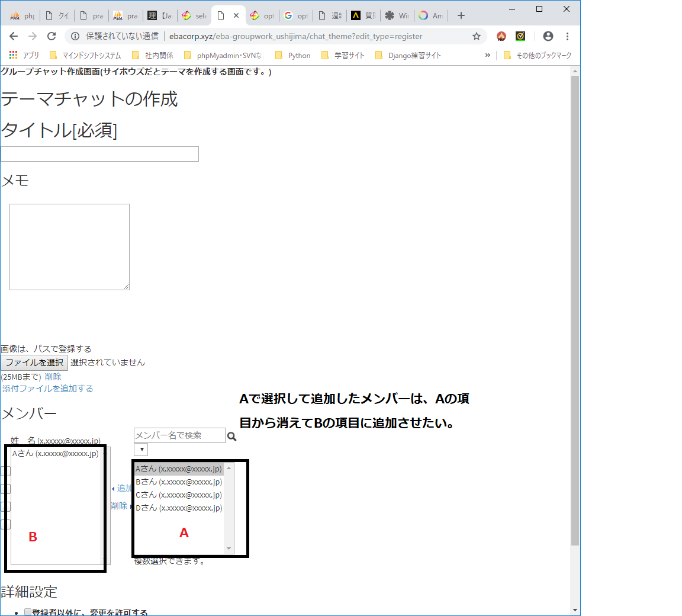Bookmark this page using the star icon
682x616 pixels.
click(477, 36)
